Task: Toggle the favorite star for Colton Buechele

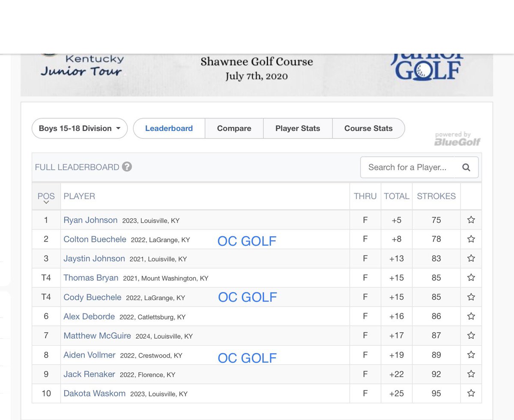Action: click(471, 239)
